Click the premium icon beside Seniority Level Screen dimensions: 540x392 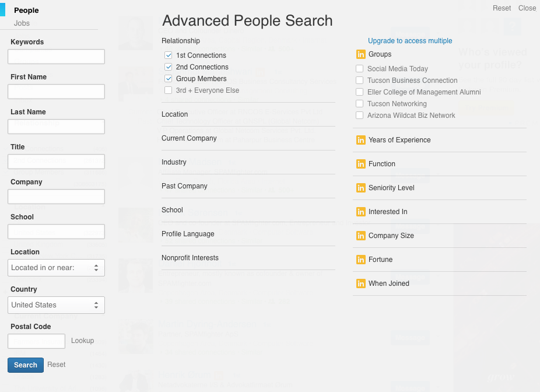coord(360,188)
